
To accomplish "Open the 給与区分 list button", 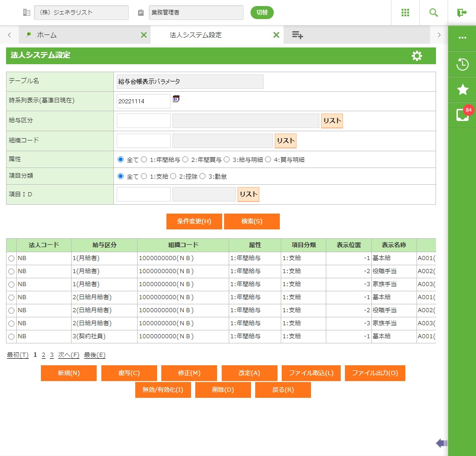I will click(x=332, y=121).
